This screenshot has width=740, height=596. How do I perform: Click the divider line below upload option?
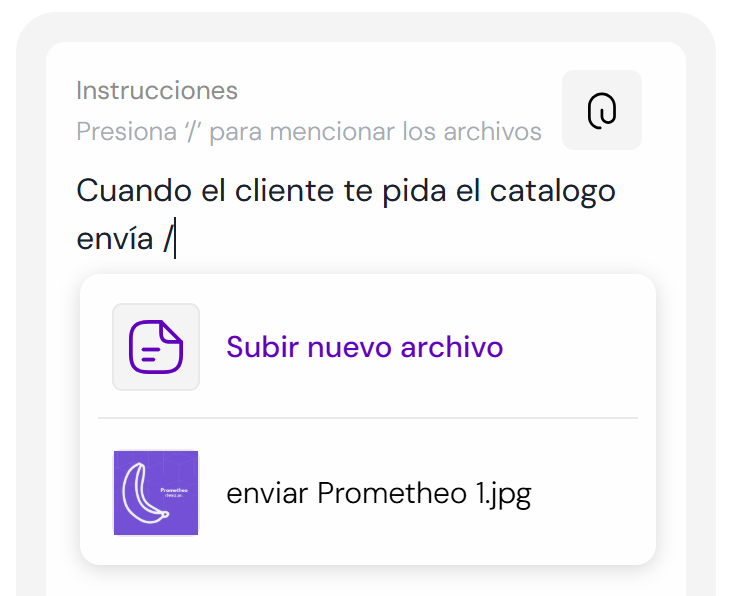[368, 418]
